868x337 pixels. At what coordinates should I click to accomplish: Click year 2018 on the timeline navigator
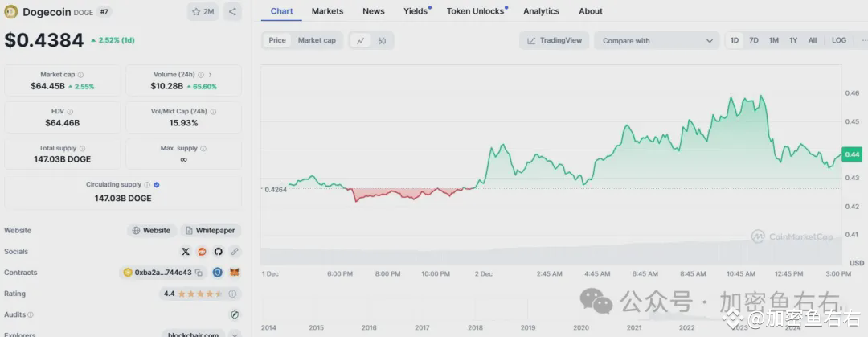click(x=475, y=327)
